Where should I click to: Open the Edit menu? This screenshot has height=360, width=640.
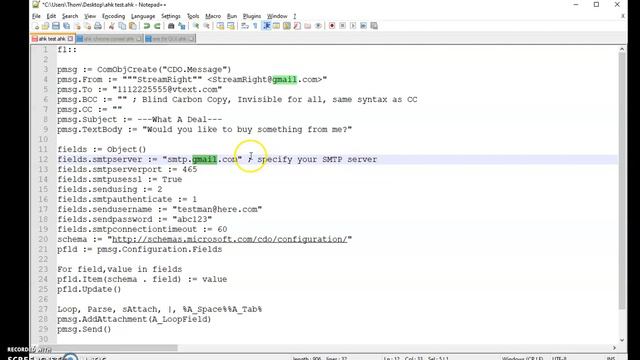pos(51,16)
